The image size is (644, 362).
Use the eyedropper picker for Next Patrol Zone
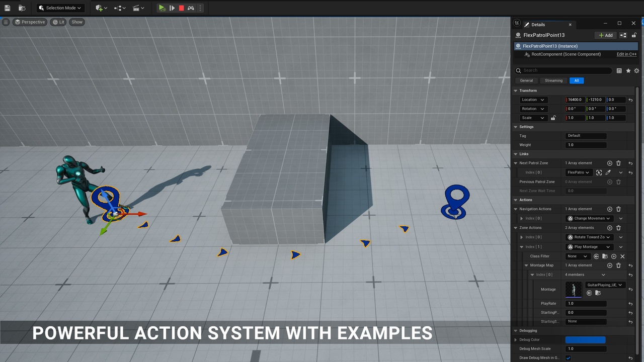(608, 172)
